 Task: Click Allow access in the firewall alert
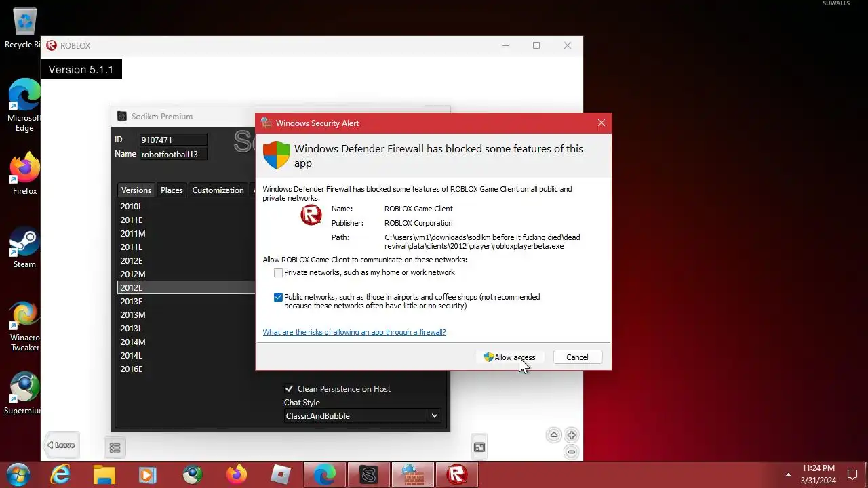(x=509, y=357)
